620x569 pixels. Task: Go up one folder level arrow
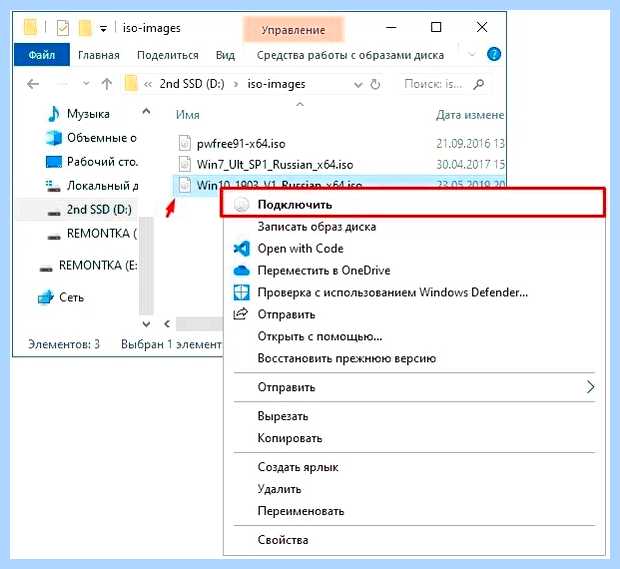[106, 84]
